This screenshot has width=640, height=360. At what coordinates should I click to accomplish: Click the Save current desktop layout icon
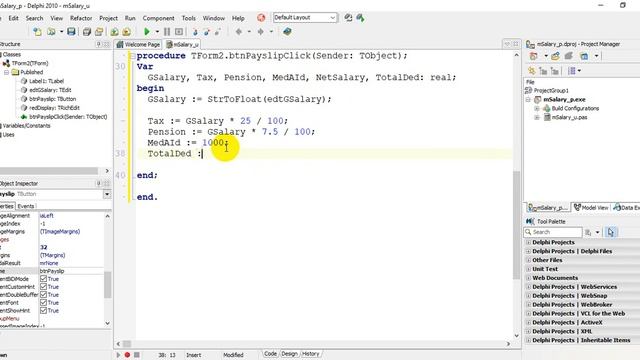pyautogui.click(x=348, y=18)
